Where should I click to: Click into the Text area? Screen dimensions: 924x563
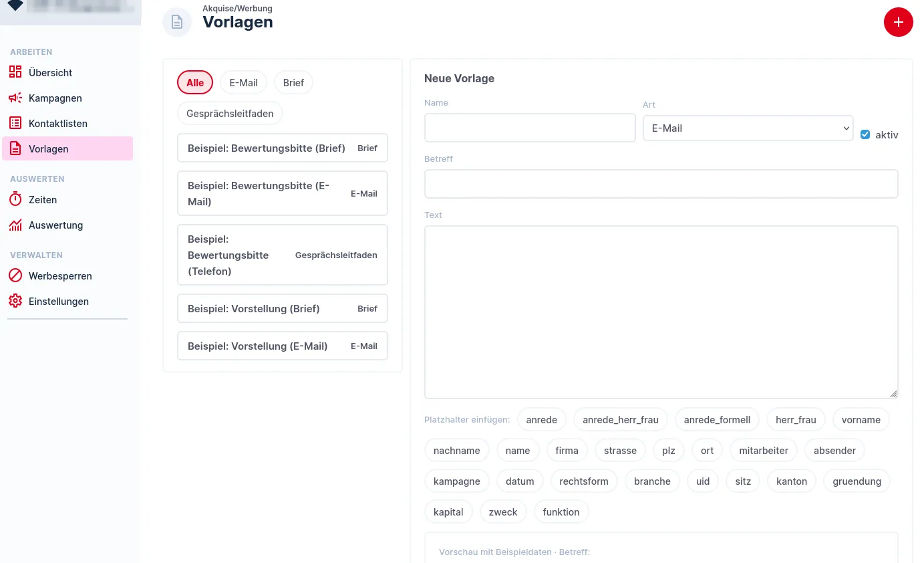pyautogui.click(x=661, y=312)
